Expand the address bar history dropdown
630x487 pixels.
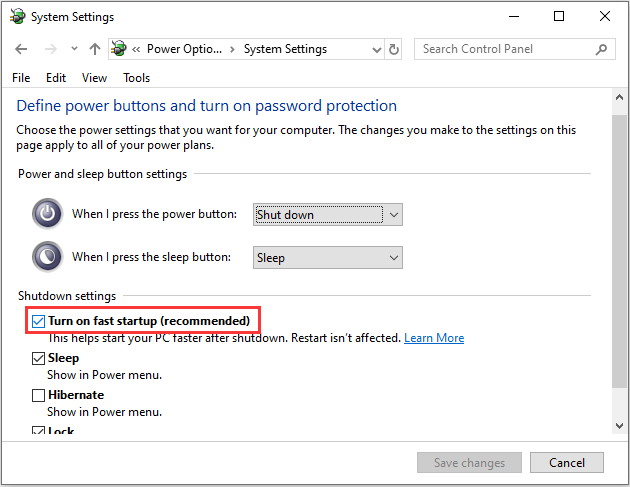point(376,49)
